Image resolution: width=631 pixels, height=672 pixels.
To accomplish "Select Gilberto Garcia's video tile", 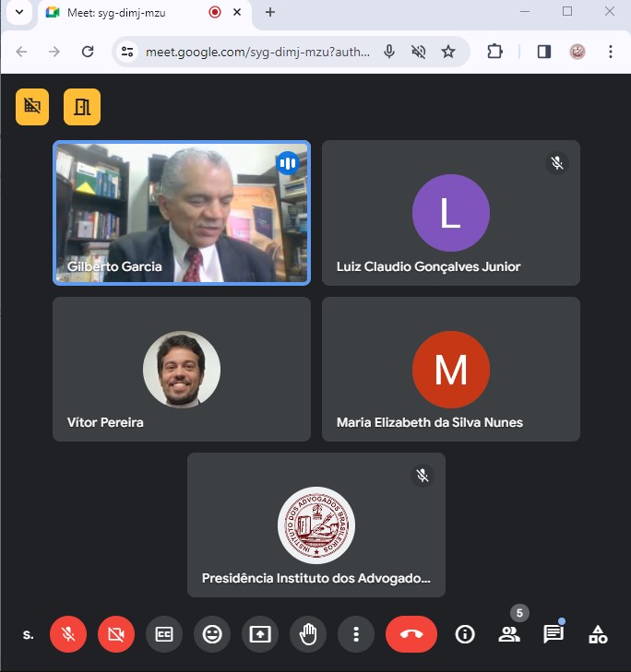I will tap(182, 213).
